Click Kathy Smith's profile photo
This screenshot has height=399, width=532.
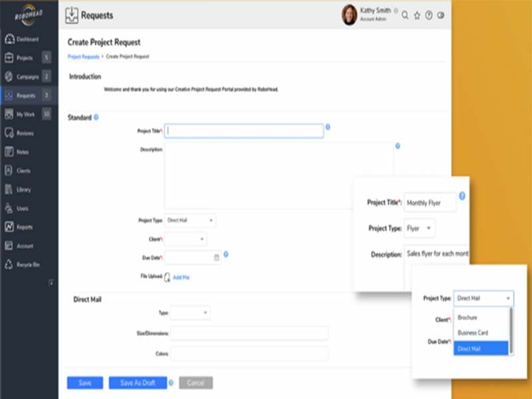(350, 15)
